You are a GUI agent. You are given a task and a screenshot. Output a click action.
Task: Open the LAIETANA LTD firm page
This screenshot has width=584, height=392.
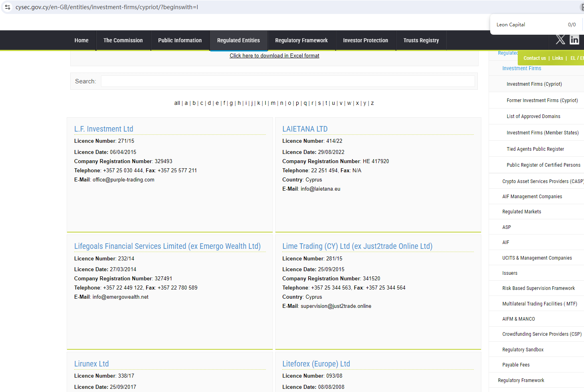point(305,129)
